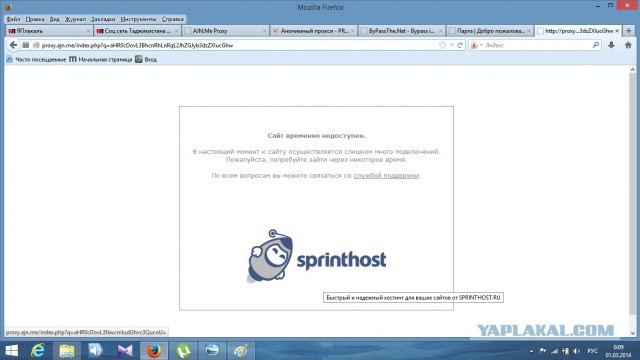
Task: Follow the службой поддержки link
Action: pos(386,176)
